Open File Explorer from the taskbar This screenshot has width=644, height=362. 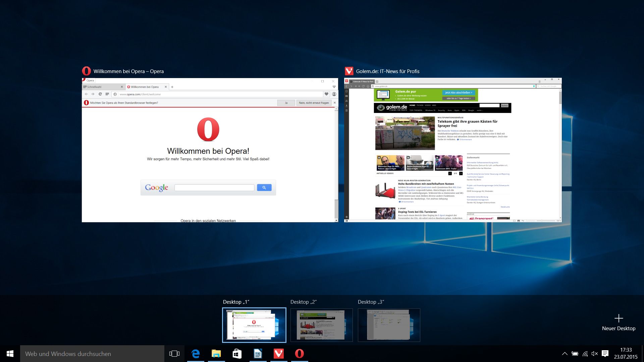tap(216, 354)
